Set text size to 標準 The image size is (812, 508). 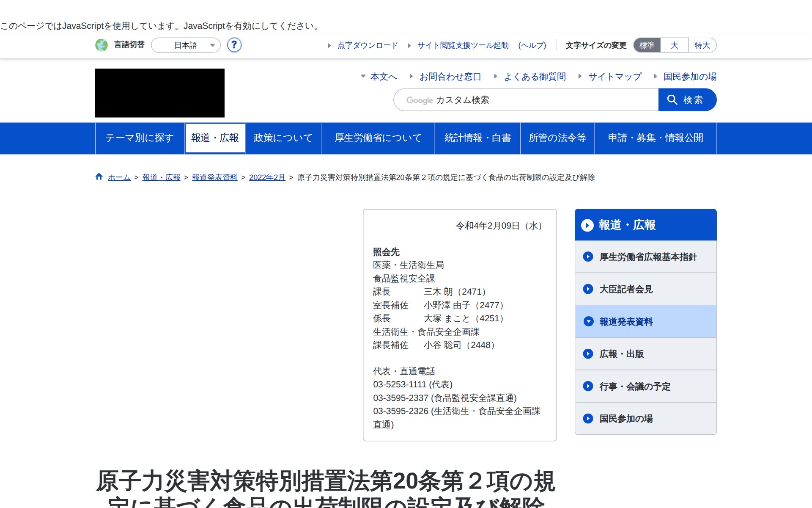tap(647, 45)
